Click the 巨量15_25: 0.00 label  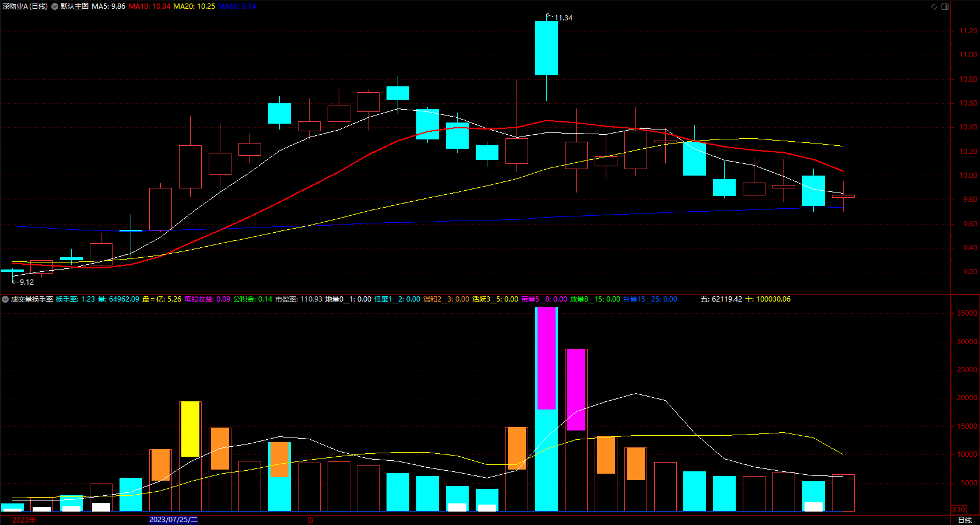tap(650, 299)
